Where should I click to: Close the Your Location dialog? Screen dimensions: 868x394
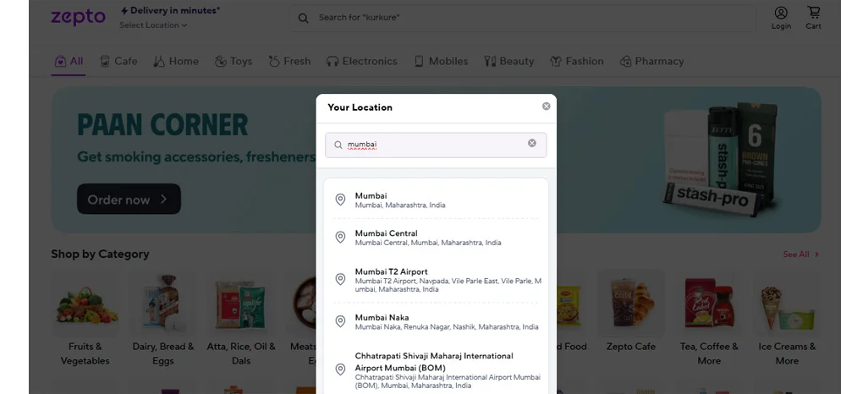point(547,107)
